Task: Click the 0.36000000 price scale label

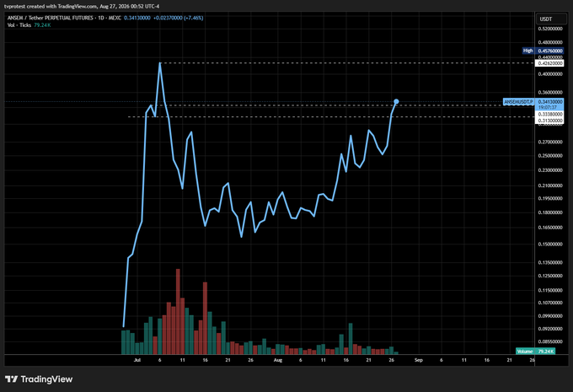Action: point(550,93)
